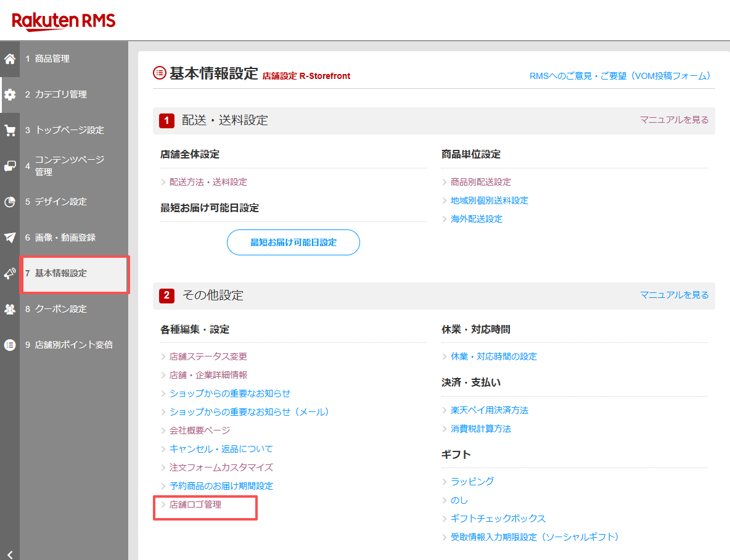This screenshot has height=560, width=730.
Task: Open マニュアルを見る for 配送・送料設定
Action: coord(674,120)
